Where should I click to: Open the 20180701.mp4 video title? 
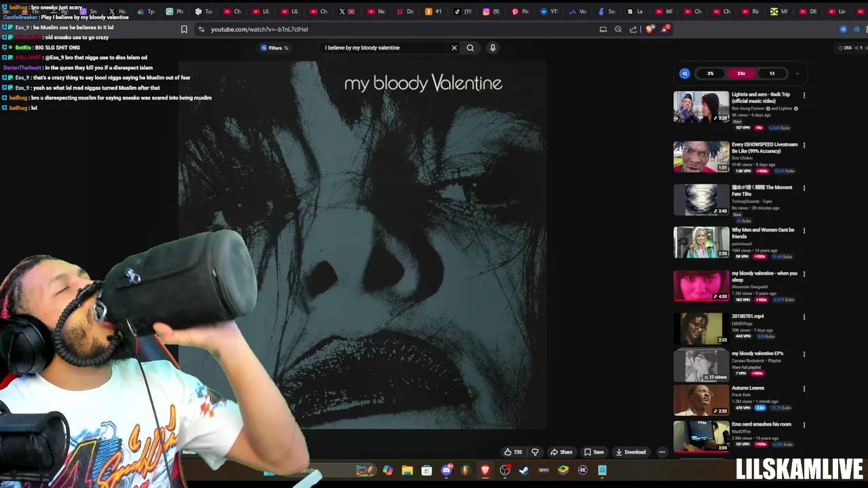tap(747, 317)
